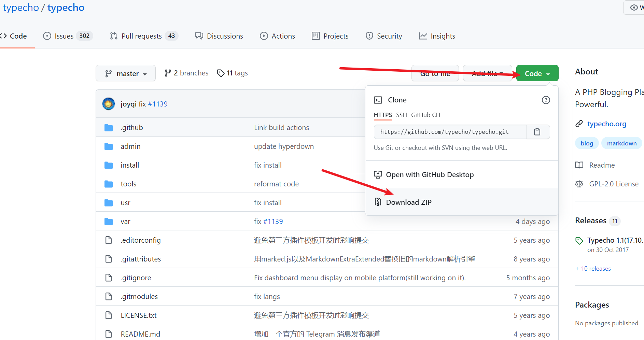Toggle the green Code dropdown button

coord(537,73)
